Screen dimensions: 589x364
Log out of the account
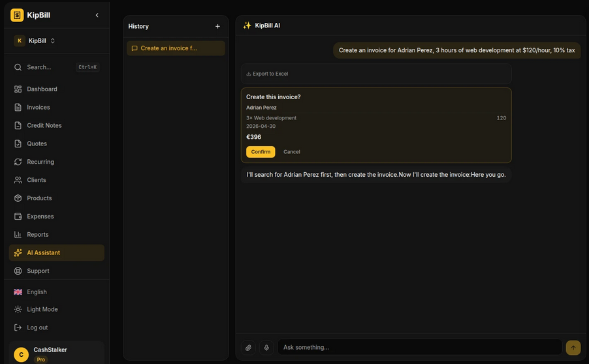tap(56, 327)
